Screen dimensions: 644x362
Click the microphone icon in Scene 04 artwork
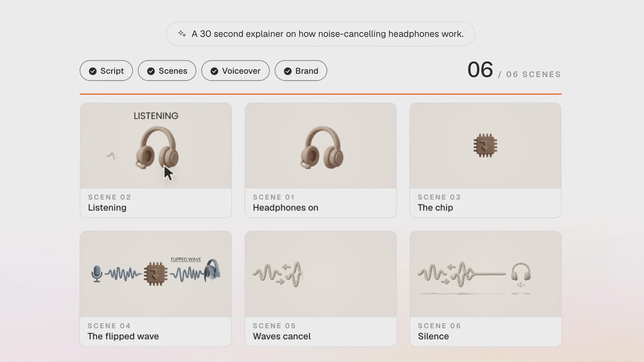tap(97, 274)
